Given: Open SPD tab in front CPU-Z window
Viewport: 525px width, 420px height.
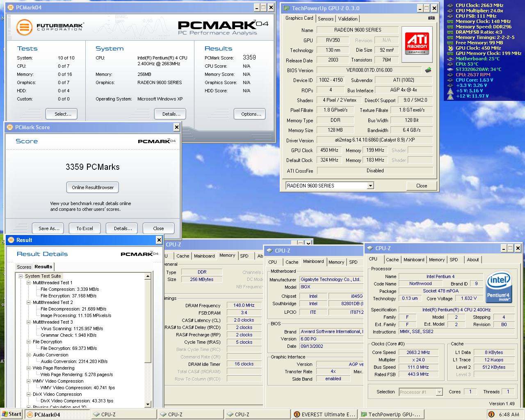Looking at the screenshot, I should coord(454,260).
